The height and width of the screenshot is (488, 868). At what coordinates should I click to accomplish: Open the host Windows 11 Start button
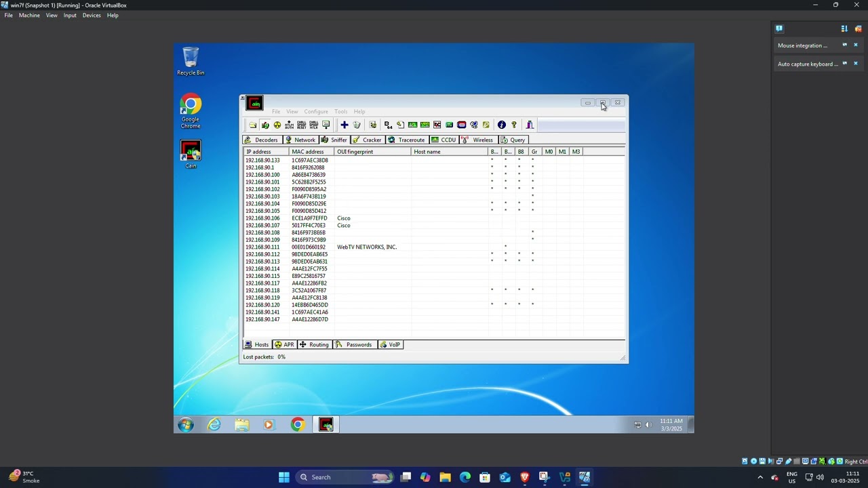click(x=284, y=477)
